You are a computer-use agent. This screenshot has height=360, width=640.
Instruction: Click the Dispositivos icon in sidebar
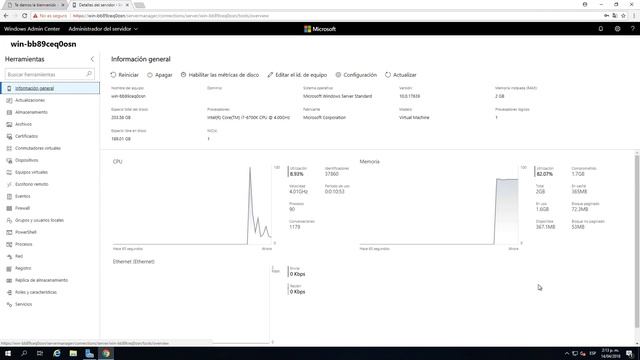pos(9,160)
